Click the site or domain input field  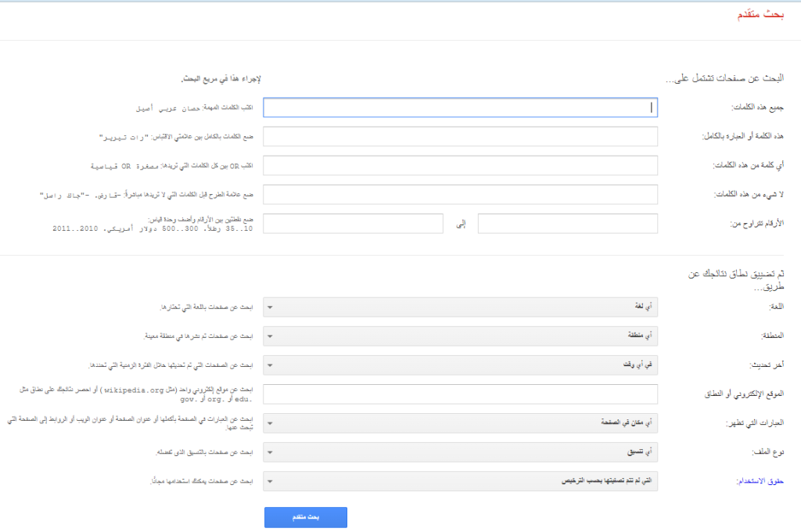tap(462, 394)
